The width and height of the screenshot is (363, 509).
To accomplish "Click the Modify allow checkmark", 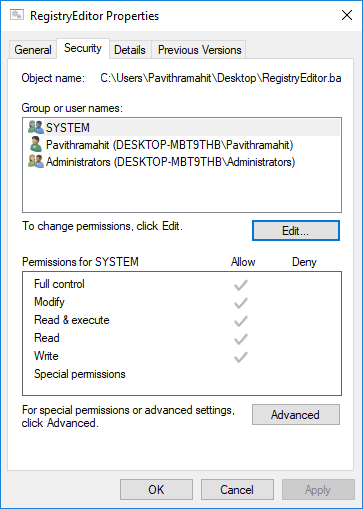I will (240, 303).
